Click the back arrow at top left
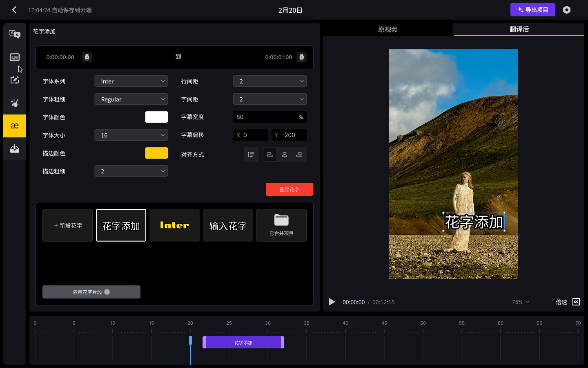 coord(14,10)
